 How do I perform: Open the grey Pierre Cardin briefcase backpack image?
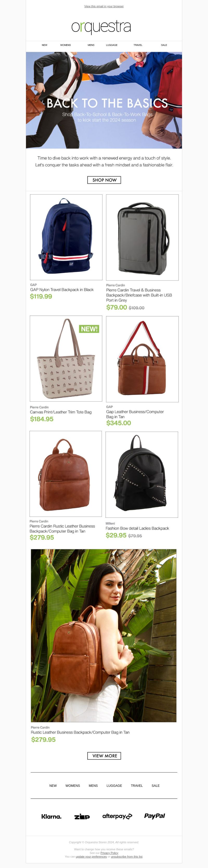tap(142, 238)
